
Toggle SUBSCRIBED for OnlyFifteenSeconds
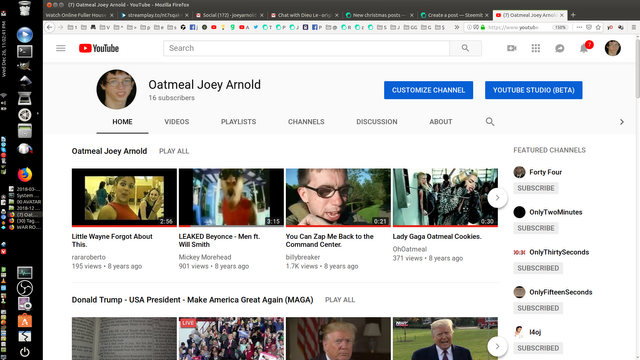point(538,308)
